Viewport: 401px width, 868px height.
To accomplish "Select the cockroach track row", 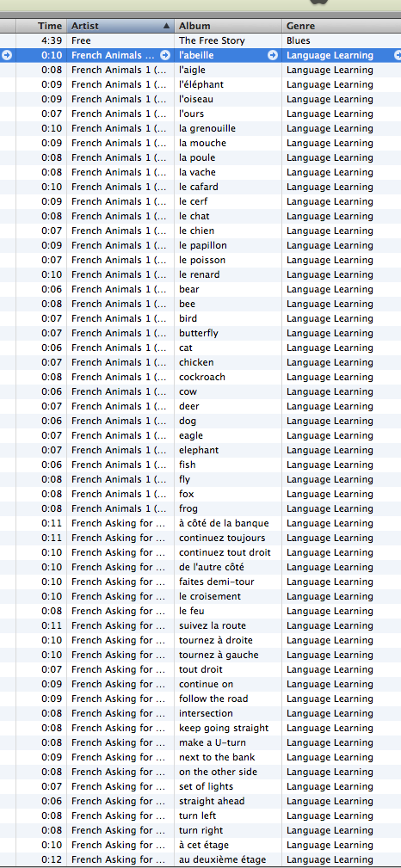I will click(200, 377).
